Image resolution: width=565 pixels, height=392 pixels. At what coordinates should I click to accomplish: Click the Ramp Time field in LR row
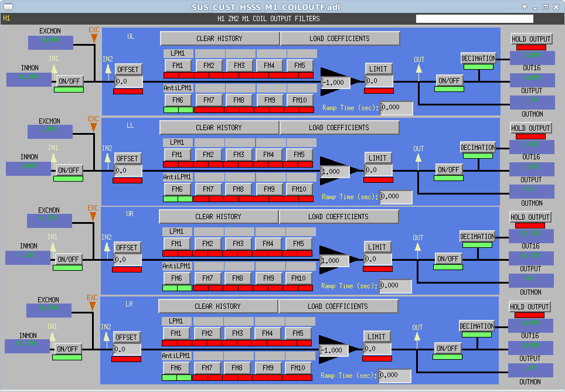(394, 375)
